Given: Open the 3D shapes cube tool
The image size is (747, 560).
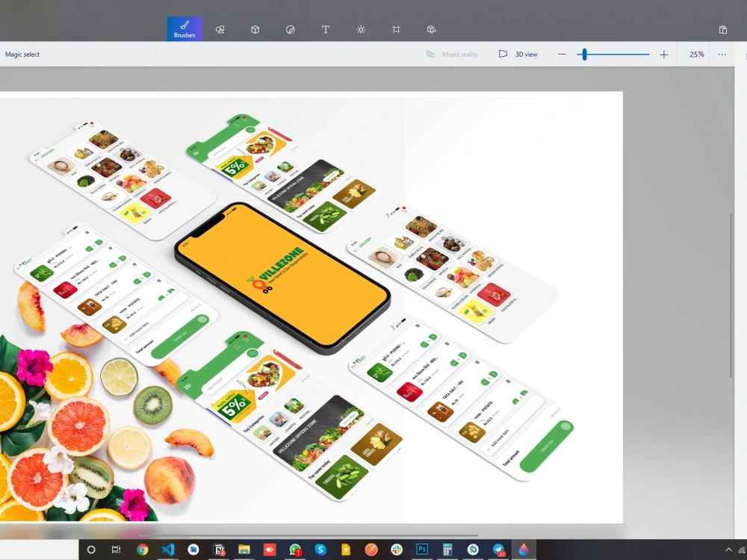Looking at the screenshot, I should pos(255,30).
